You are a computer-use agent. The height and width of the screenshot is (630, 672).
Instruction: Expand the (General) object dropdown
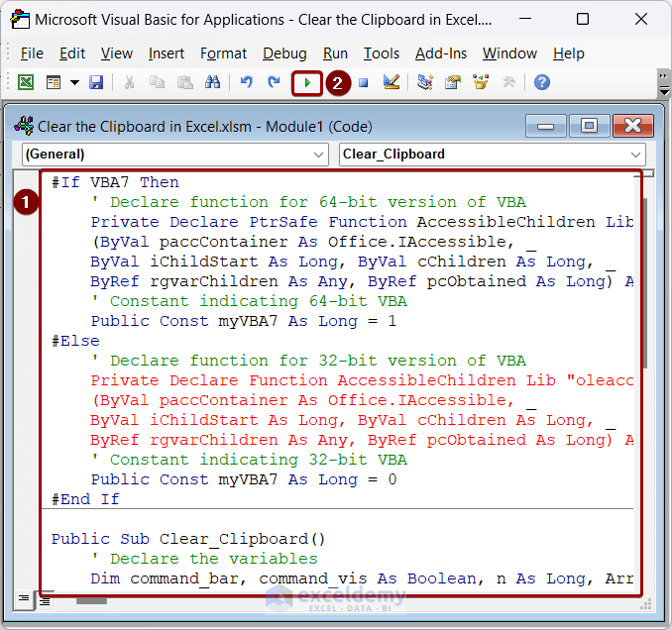click(318, 155)
